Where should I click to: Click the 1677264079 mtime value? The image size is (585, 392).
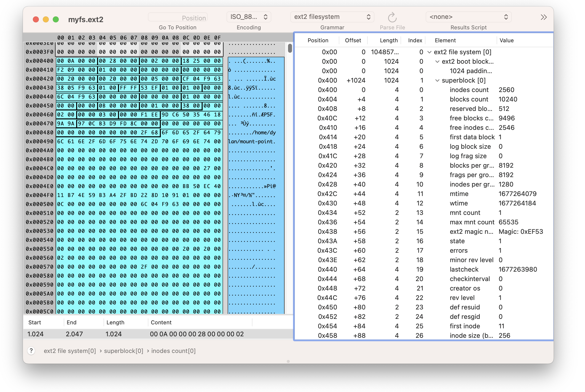pos(518,194)
